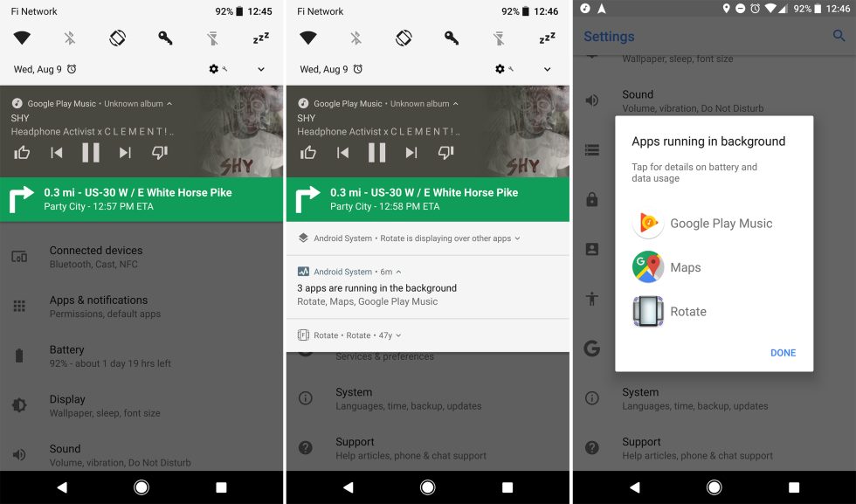
Task: Tap navigation arrow status icon in dialog screenshot
Action: [602, 8]
